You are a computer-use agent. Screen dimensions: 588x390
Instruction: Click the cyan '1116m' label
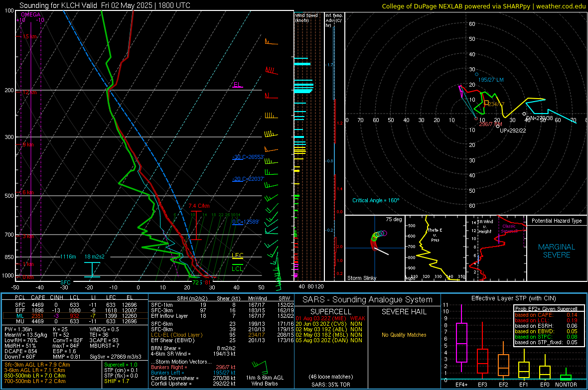(x=68, y=257)
